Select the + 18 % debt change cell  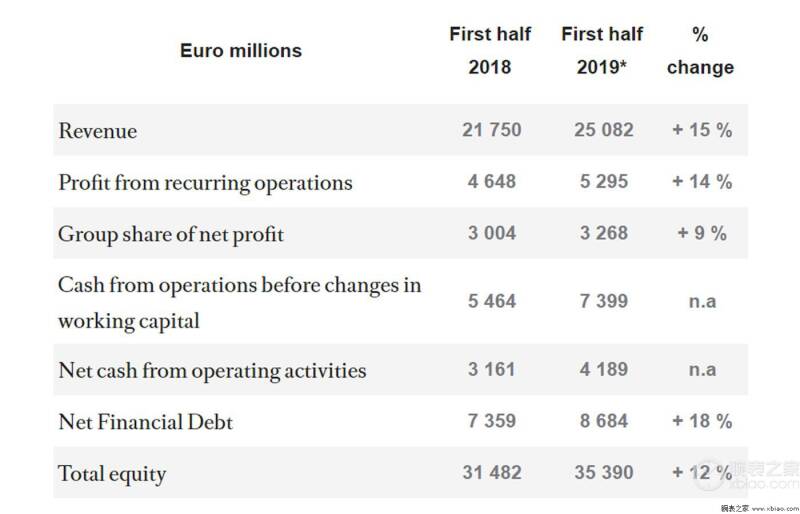[702, 421]
